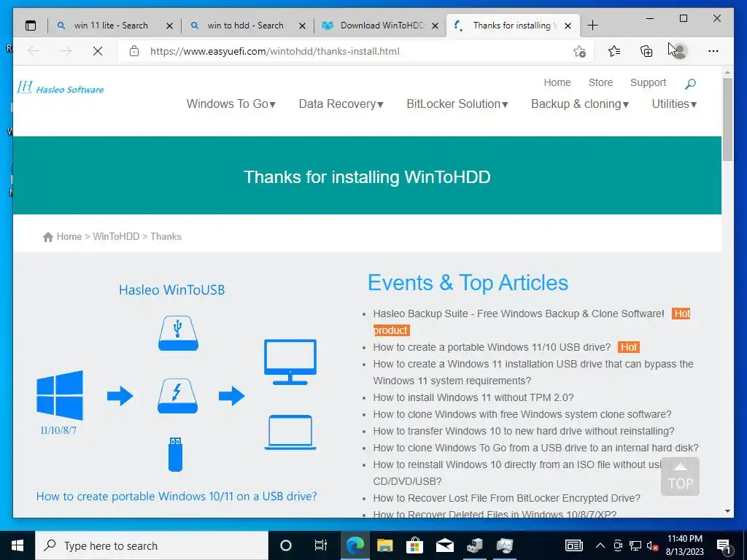Open the browser profile icon

pyautogui.click(x=680, y=51)
